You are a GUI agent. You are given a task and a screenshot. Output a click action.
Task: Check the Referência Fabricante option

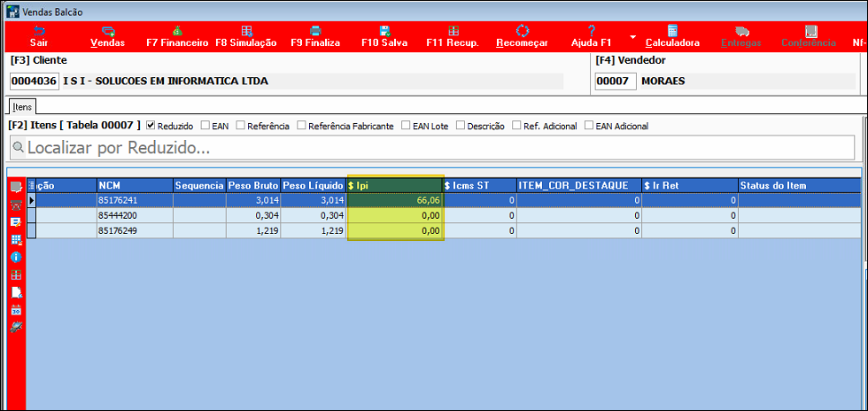(302, 126)
